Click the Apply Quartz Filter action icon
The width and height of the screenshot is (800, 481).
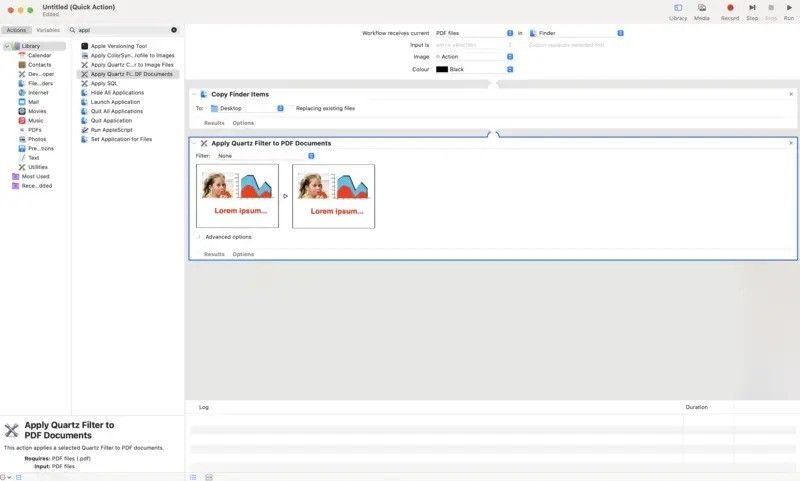coord(204,143)
